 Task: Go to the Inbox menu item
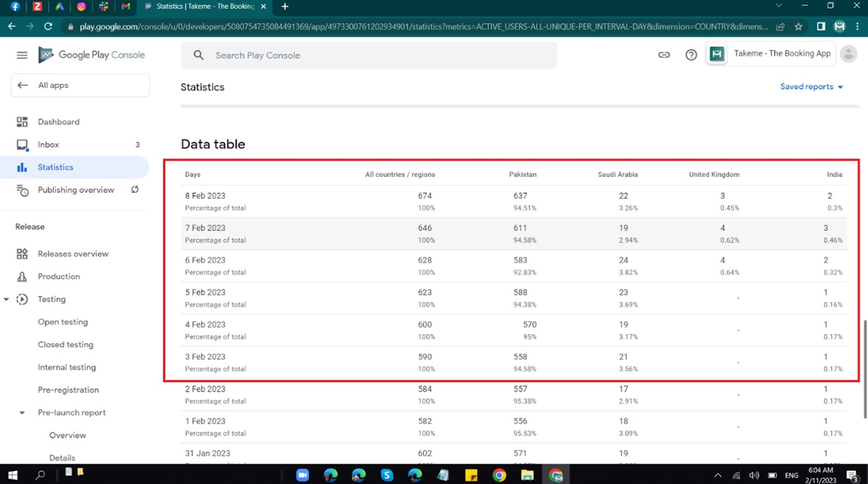point(48,145)
